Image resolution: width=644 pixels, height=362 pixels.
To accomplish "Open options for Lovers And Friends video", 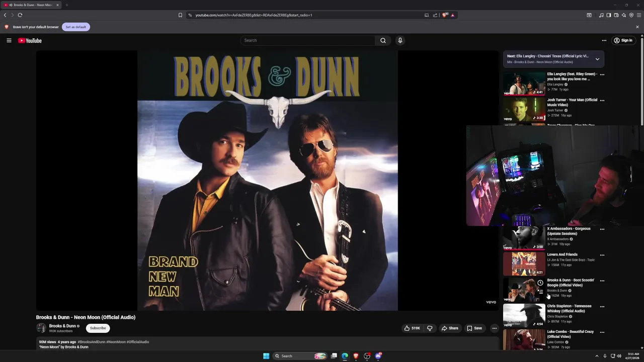I will click(602, 255).
